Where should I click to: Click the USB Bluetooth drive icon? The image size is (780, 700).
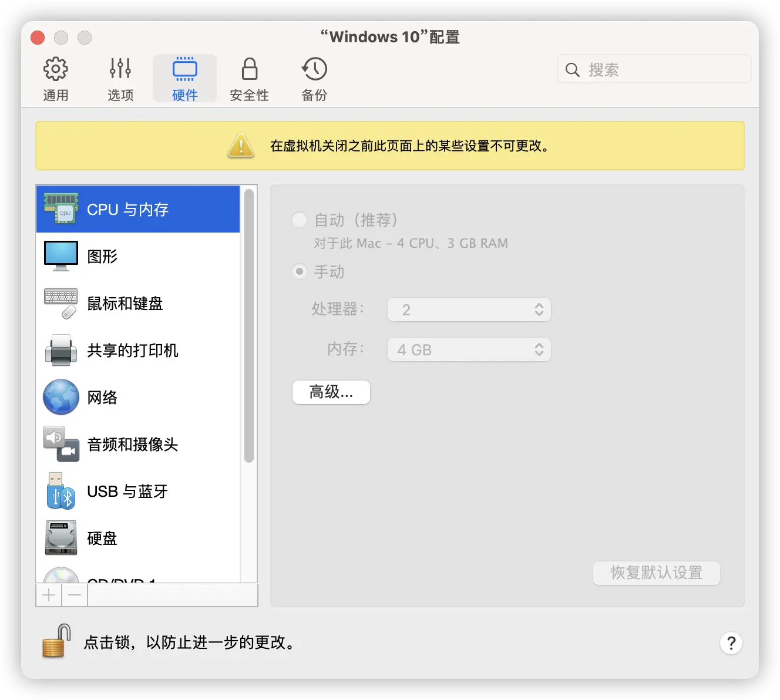point(61,491)
